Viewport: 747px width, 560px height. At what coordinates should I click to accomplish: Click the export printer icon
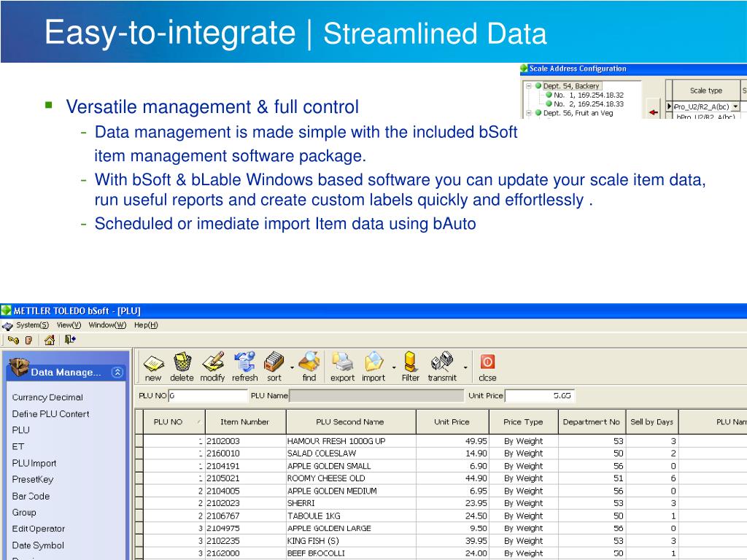pos(342,362)
